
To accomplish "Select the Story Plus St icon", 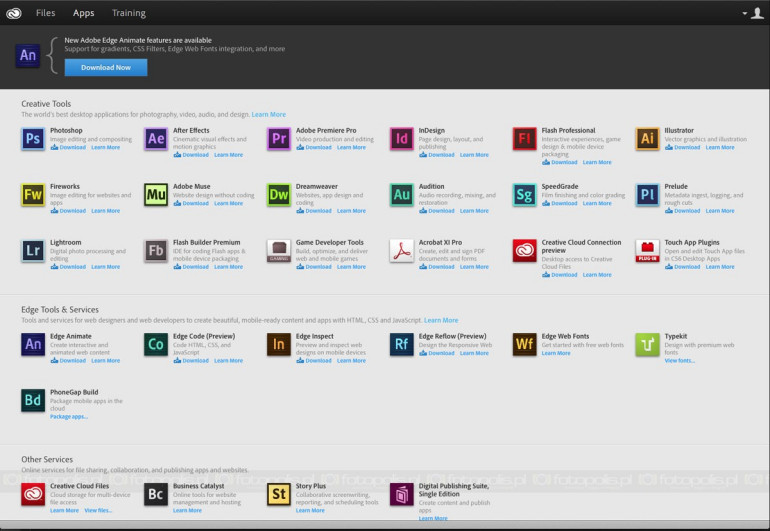I will pyautogui.click(x=278, y=494).
